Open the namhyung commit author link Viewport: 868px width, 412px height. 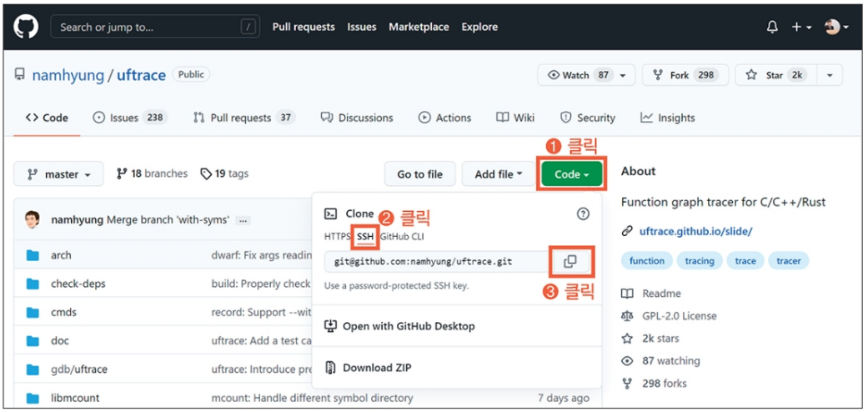[77, 219]
